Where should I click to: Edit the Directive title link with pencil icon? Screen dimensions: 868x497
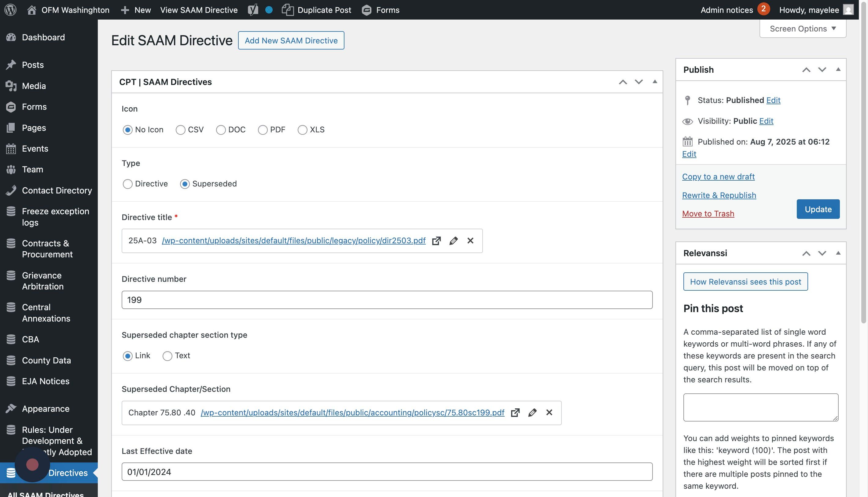pos(453,241)
